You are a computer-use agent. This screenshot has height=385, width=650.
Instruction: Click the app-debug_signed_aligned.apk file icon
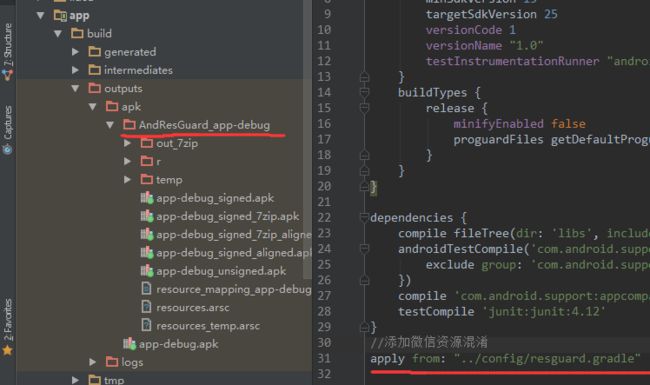[147, 253]
